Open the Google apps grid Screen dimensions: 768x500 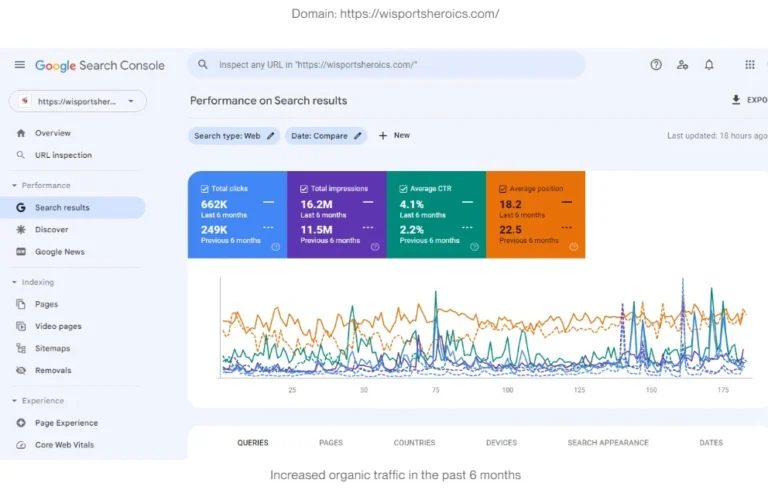(x=749, y=65)
